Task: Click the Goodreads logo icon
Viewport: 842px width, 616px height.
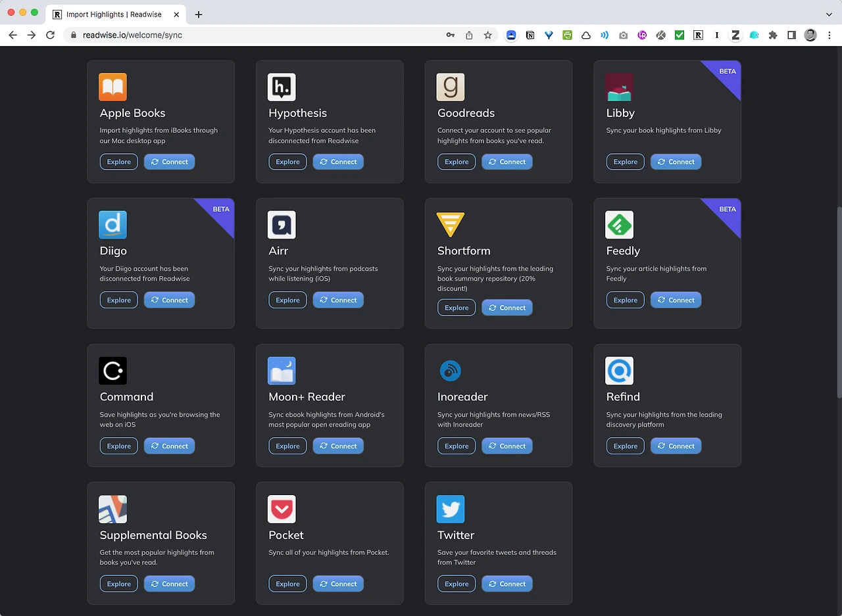Action: click(x=451, y=87)
